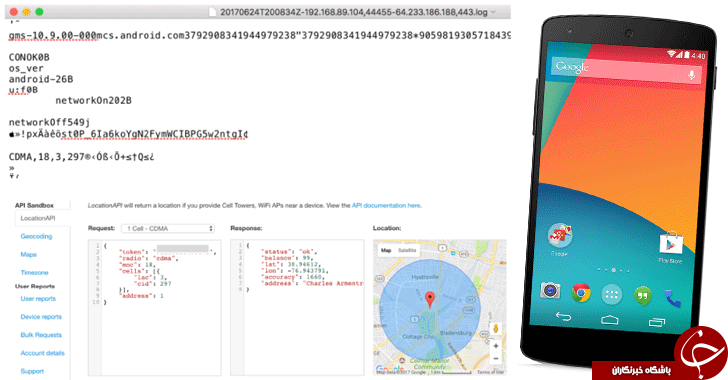The width and height of the screenshot is (728, 380).
Task: Tap the Android back navigation button
Action: click(x=563, y=316)
